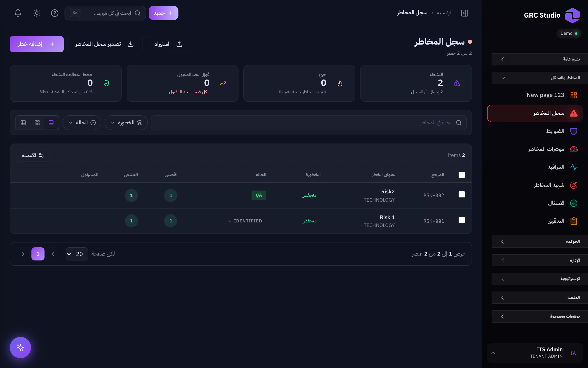The width and height of the screenshot is (588, 368).
Task: Click the trend arrow icon in فوق الحد المقبول card
Action: pyautogui.click(x=223, y=83)
